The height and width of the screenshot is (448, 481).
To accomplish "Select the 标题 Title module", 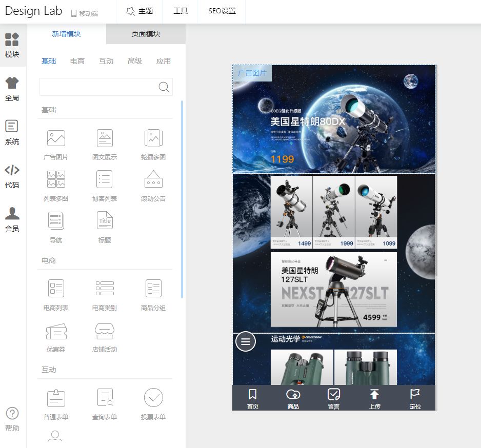I will click(x=105, y=228).
